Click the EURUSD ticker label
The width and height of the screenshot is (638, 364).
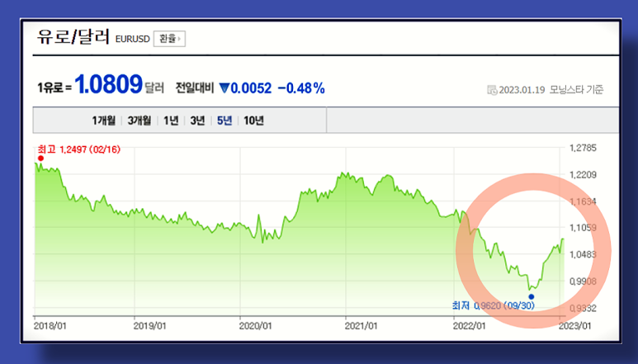click(133, 39)
